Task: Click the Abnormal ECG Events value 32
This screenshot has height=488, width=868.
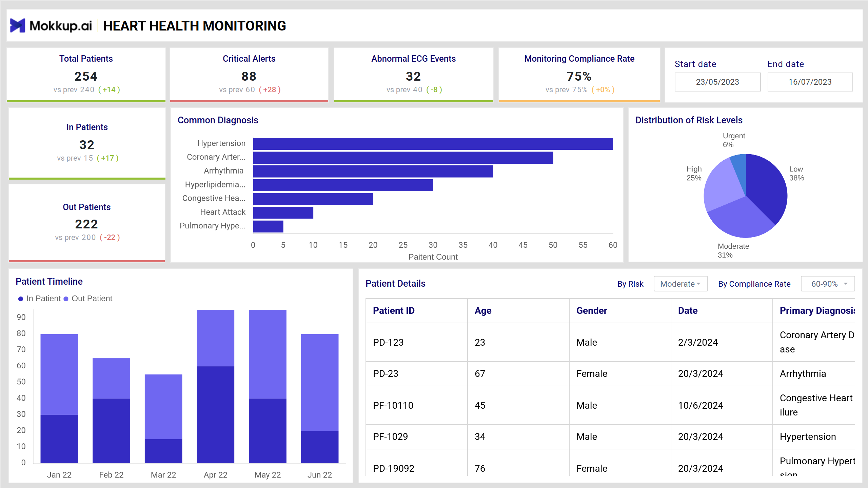Action: (413, 76)
